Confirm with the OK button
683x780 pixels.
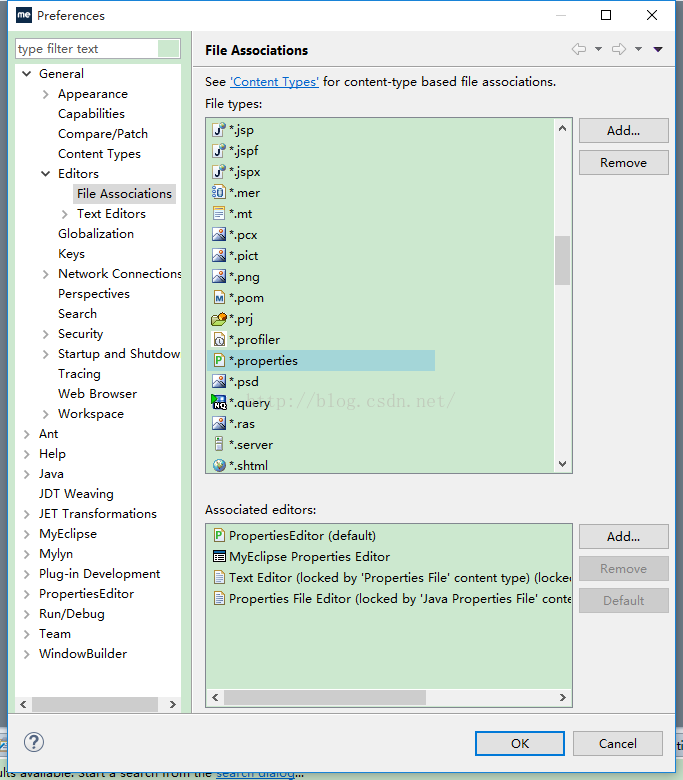click(520, 743)
